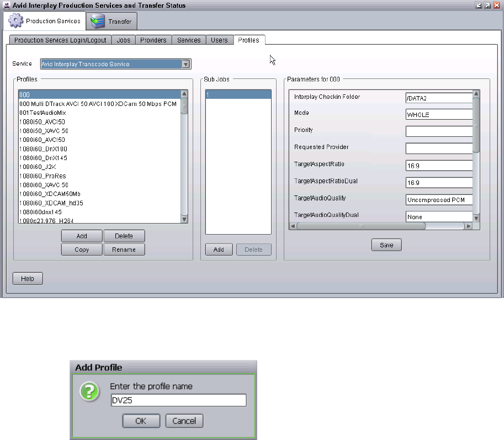The width and height of the screenshot is (504, 440).
Task: Select the 1080i60_ProRes profile
Action: pyautogui.click(x=100, y=176)
